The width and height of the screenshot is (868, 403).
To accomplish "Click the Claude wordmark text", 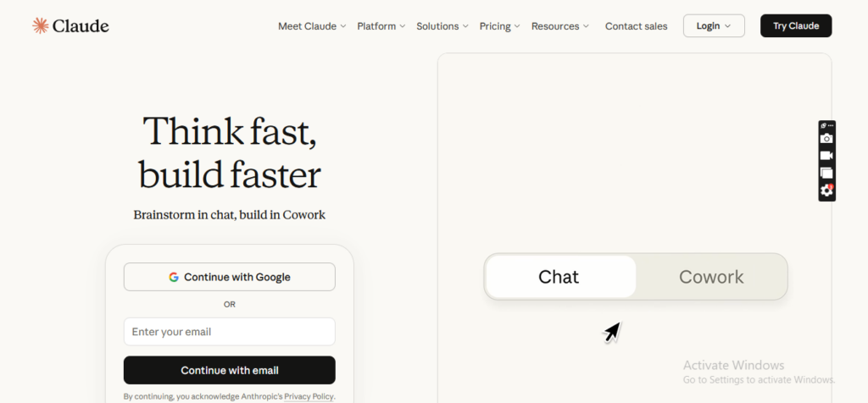I will [x=81, y=26].
